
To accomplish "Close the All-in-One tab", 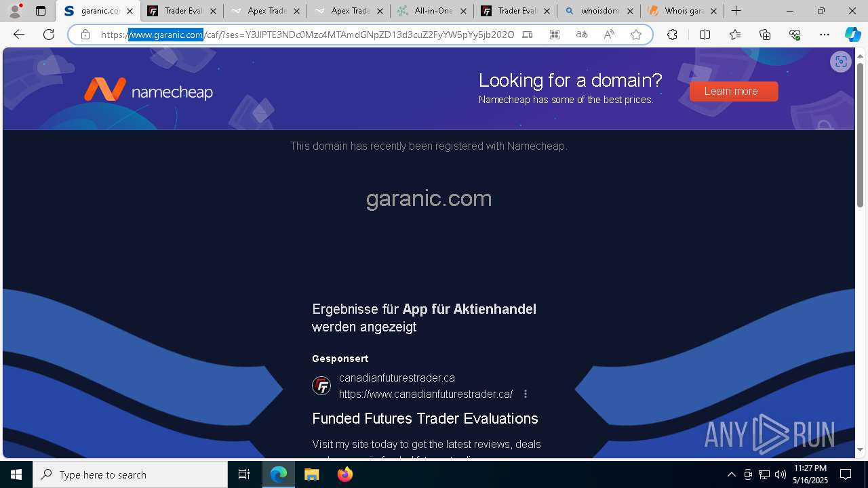I will pos(464,11).
